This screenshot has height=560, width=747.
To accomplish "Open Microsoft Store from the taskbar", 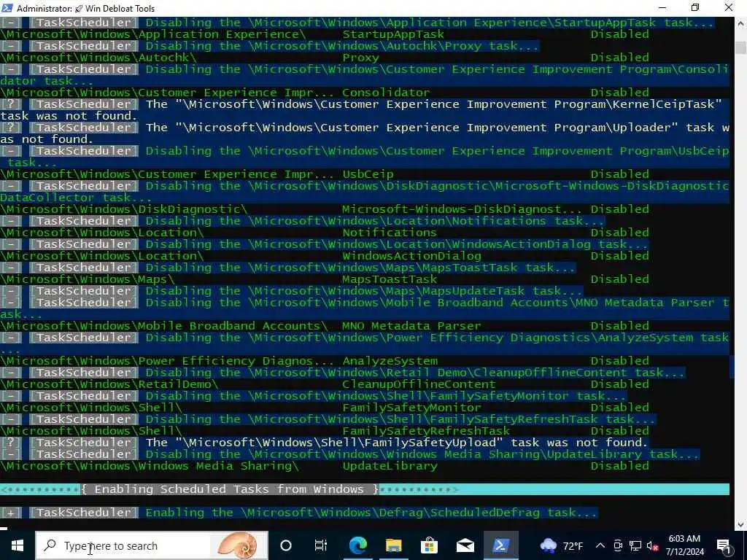I will tap(429, 545).
